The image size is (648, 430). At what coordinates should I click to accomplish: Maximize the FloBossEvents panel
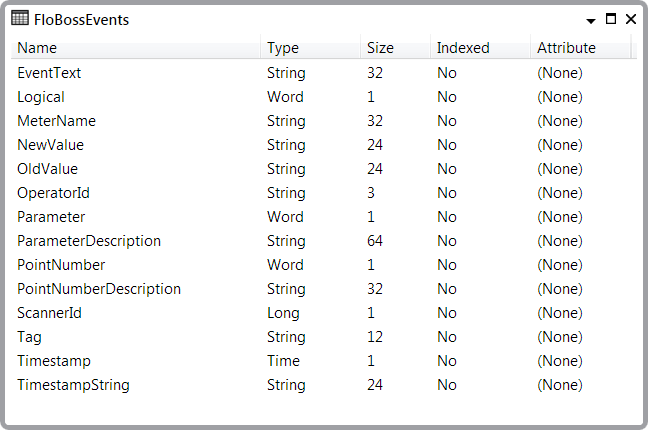click(611, 19)
